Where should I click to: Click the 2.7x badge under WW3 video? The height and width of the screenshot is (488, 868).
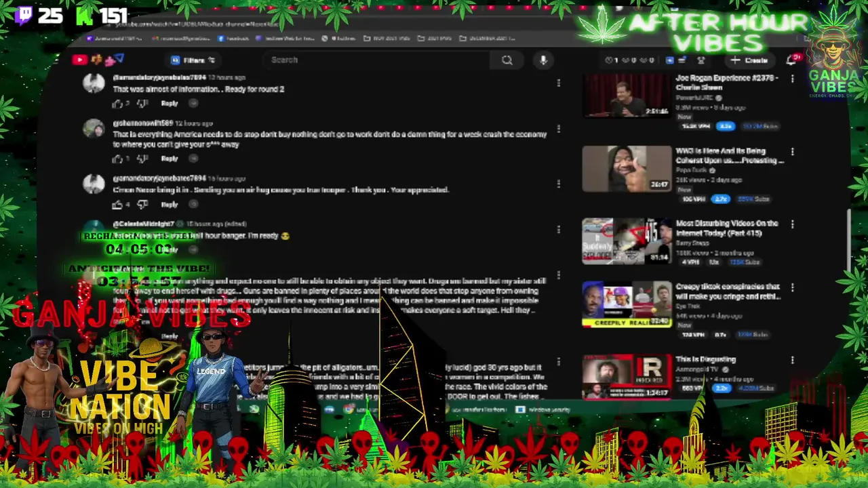pyautogui.click(x=719, y=199)
